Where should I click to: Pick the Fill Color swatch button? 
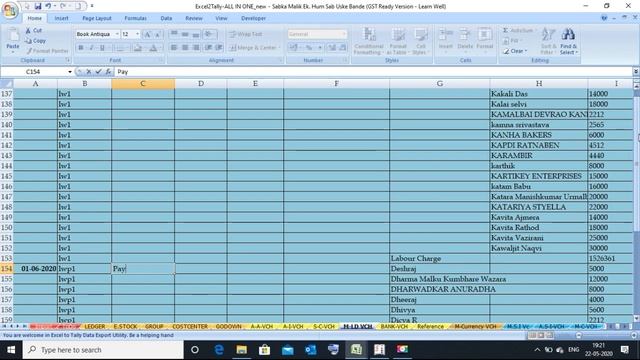[137, 48]
